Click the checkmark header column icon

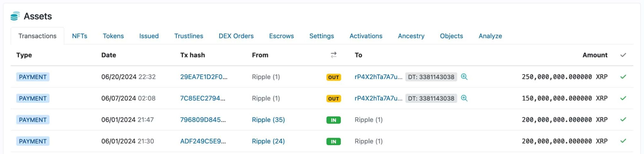click(623, 55)
